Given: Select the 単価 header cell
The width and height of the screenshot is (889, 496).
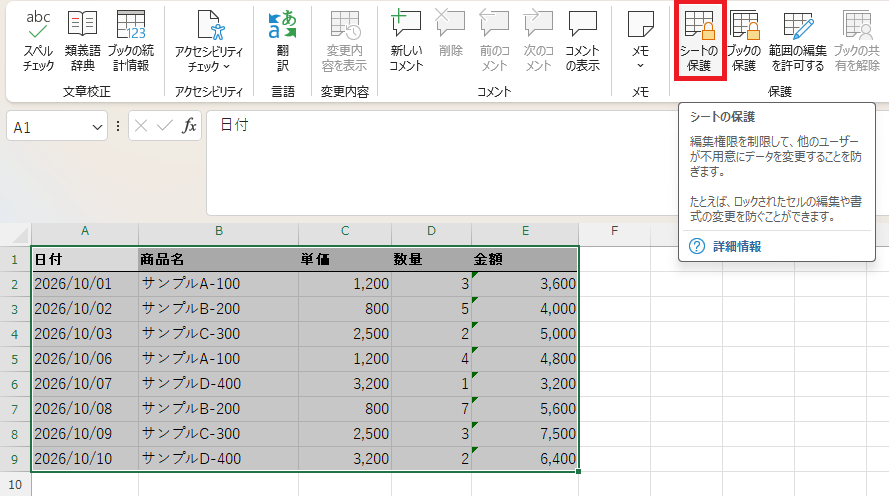Looking at the screenshot, I should 345,260.
